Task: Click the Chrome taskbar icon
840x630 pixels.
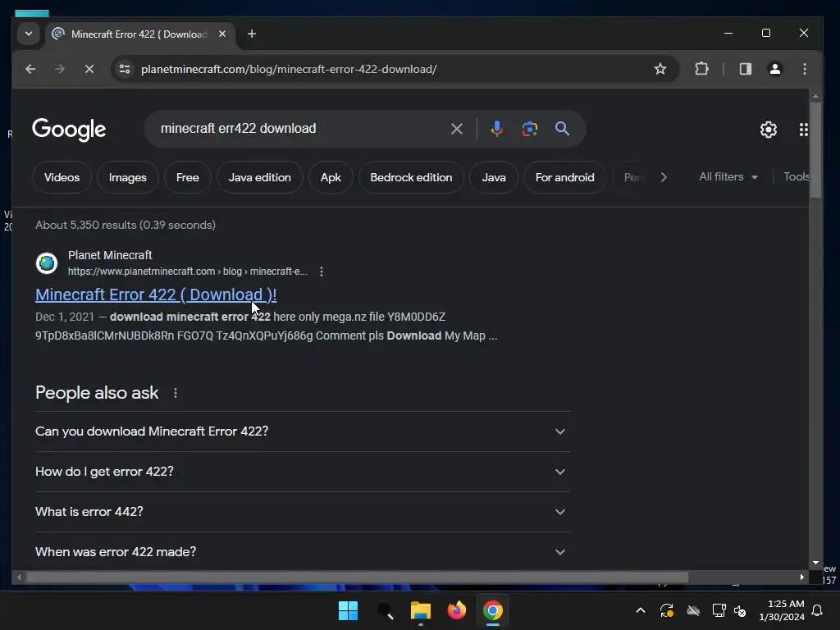Action: pyautogui.click(x=493, y=610)
